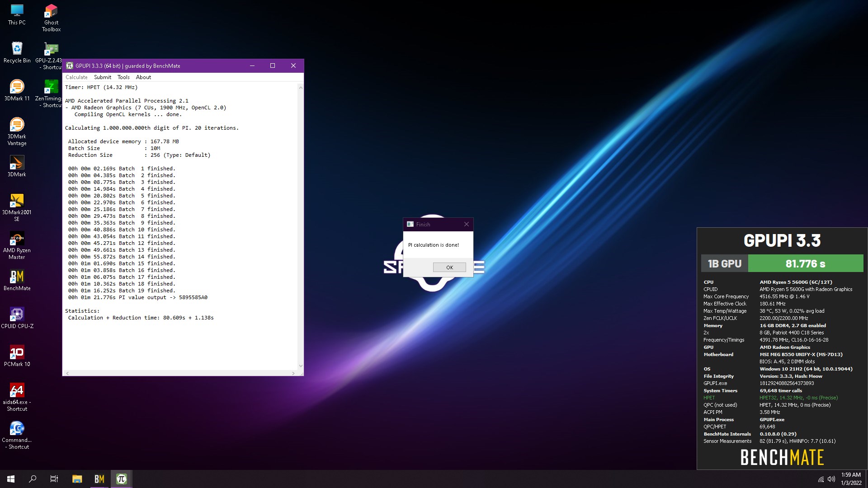Click the 81.776 s result in BenchMate panel
Viewport: 868px width, 488px height.
click(806, 263)
